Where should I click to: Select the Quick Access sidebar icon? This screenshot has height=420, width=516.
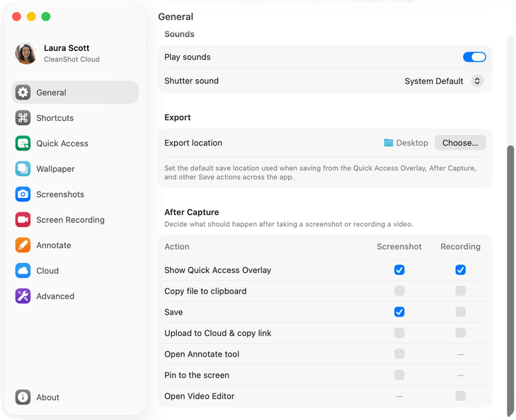click(23, 144)
